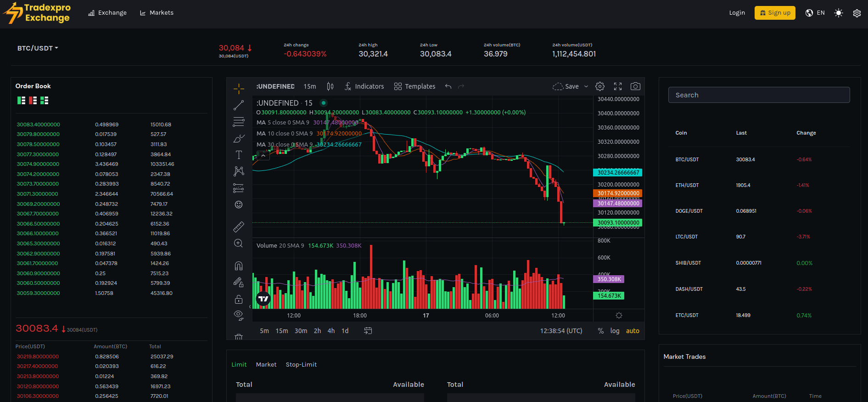Viewport: 868px width, 402px height.
Task: Take a chart snapshot with camera icon
Action: pyautogui.click(x=635, y=86)
